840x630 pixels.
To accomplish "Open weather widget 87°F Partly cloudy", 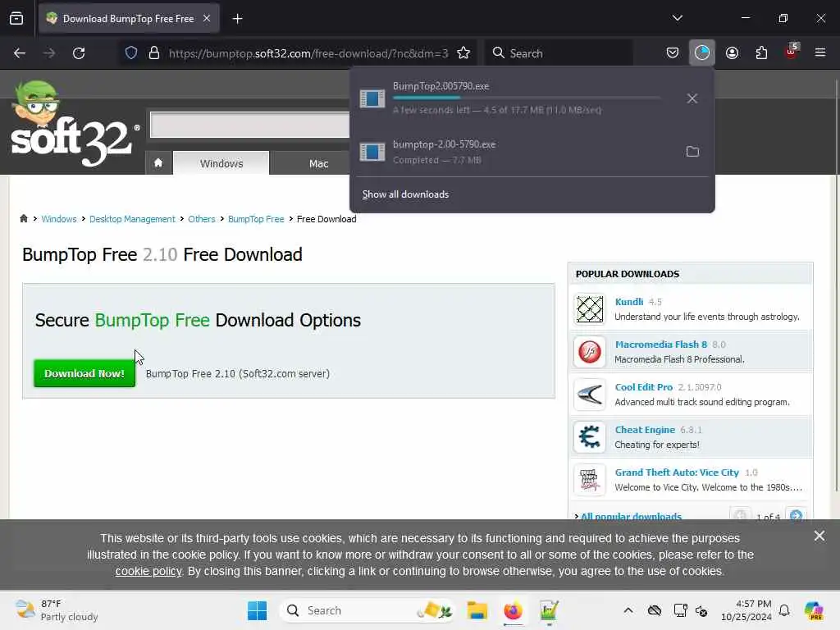I will [x=57, y=610].
